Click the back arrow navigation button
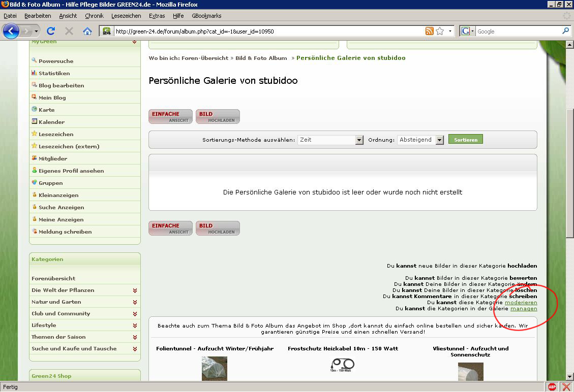The image size is (574, 392). [12, 31]
